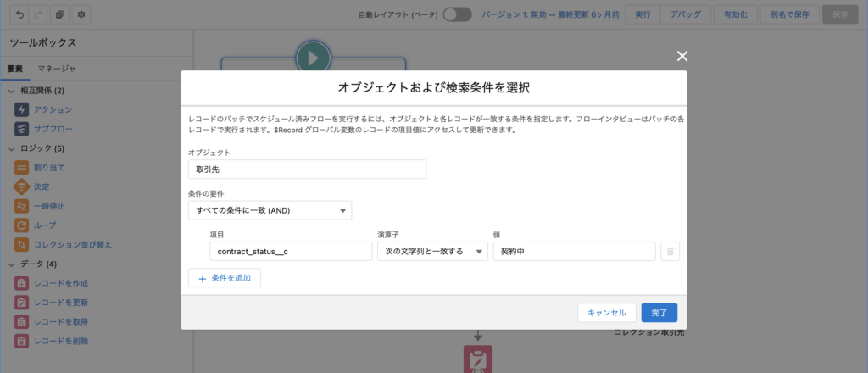The height and width of the screenshot is (373, 868).
Task: Click the 完了 button
Action: point(659,313)
